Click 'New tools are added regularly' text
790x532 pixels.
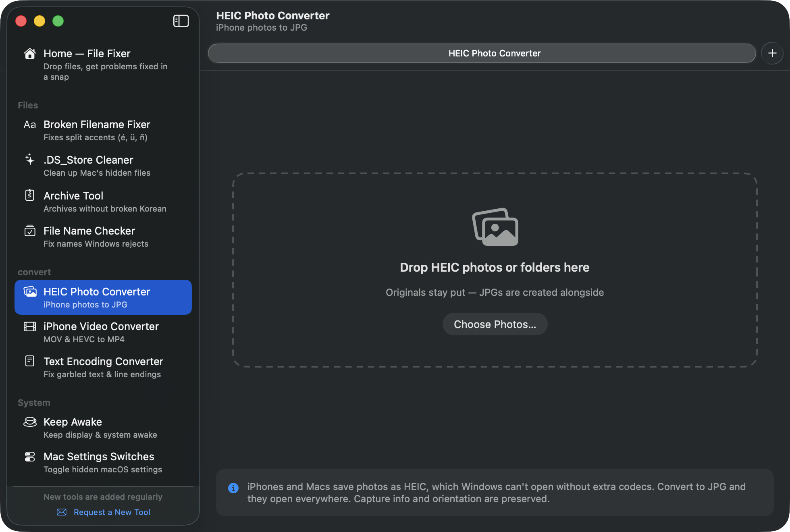coord(103,497)
